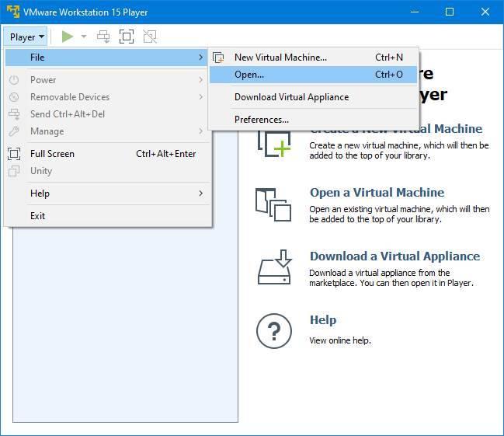The width and height of the screenshot is (504, 436).
Task: Maximize the VMware Workstation Player window
Action: pyautogui.click(x=450, y=12)
